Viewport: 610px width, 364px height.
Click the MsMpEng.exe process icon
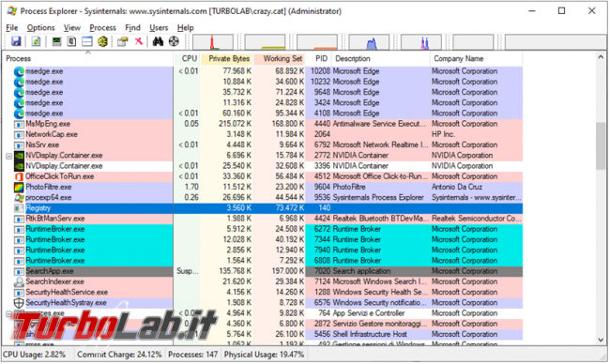click(x=19, y=125)
